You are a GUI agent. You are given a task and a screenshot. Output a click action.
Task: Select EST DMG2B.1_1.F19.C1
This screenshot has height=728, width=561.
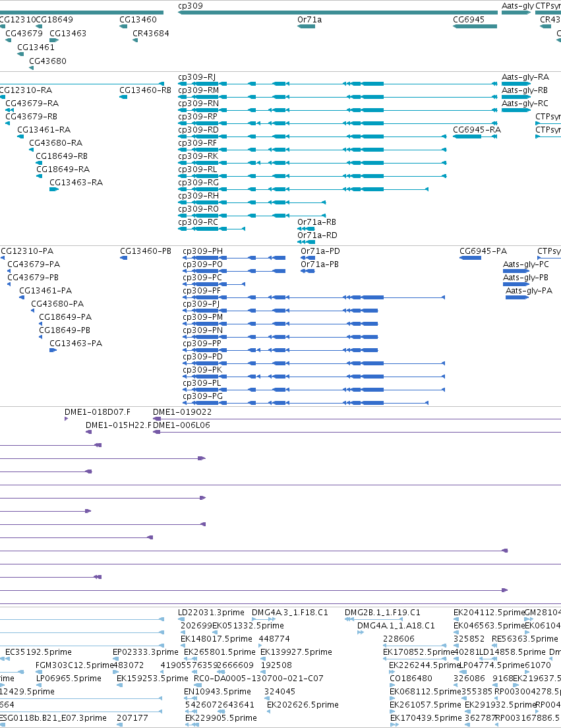pos(383,613)
